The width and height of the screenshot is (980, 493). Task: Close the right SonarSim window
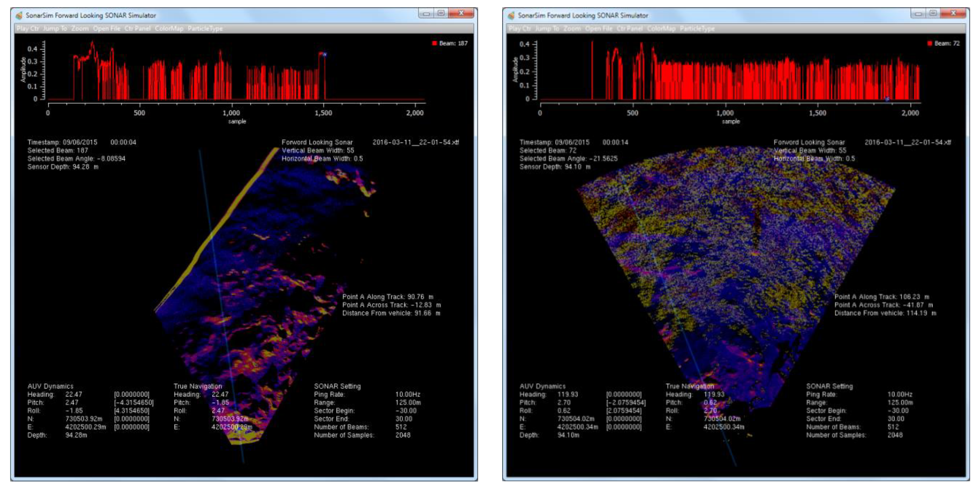[x=953, y=13]
